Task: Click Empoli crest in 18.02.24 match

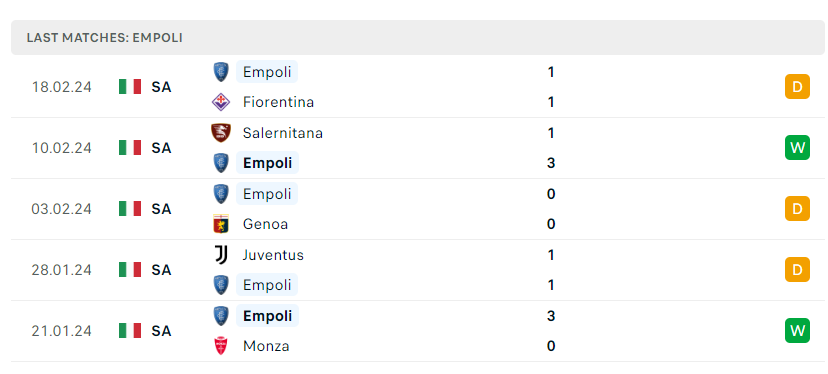Action: [221, 72]
